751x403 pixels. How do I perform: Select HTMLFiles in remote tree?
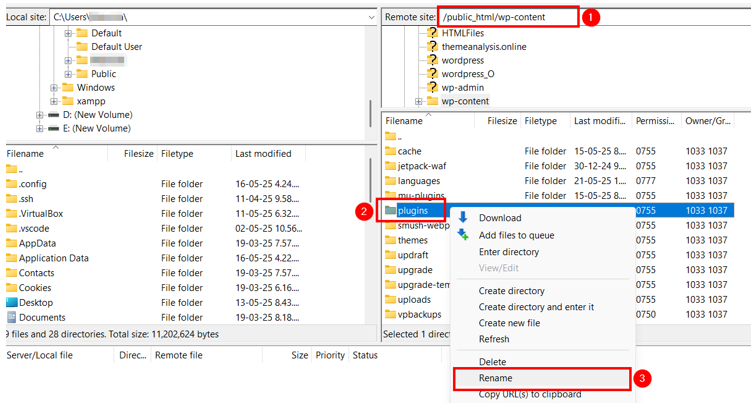pyautogui.click(x=463, y=33)
